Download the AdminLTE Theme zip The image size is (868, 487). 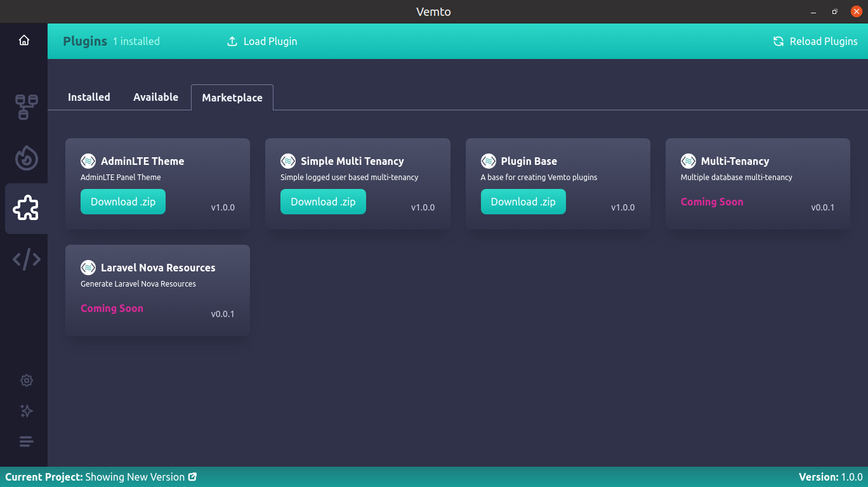pos(123,201)
